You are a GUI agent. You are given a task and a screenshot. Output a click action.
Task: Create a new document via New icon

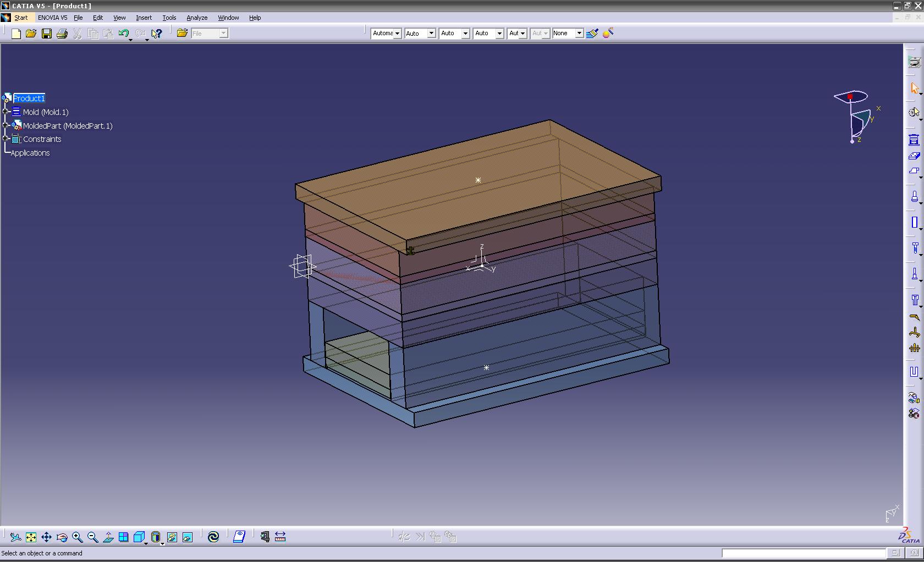(16, 34)
